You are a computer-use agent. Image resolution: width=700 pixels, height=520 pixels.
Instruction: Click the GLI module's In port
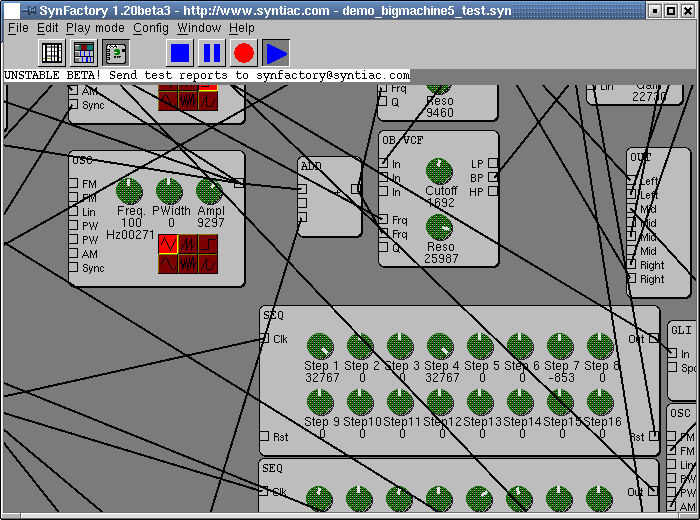coord(672,353)
